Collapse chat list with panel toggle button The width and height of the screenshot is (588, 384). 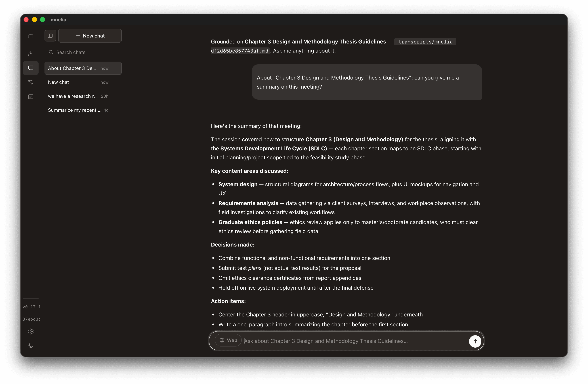[50, 36]
